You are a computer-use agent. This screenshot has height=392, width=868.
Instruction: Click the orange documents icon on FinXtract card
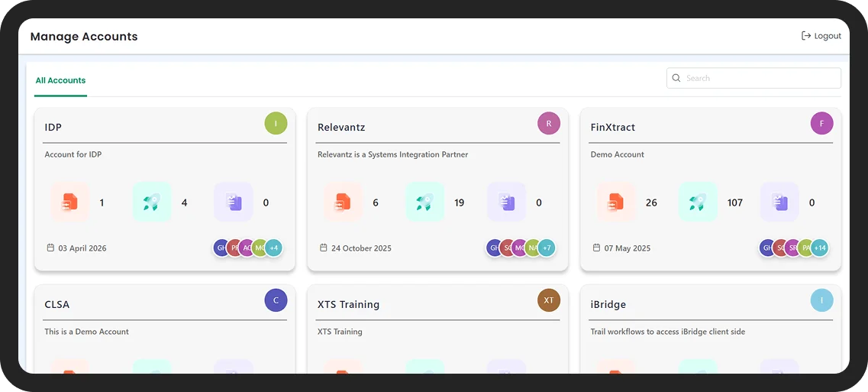coord(616,202)
